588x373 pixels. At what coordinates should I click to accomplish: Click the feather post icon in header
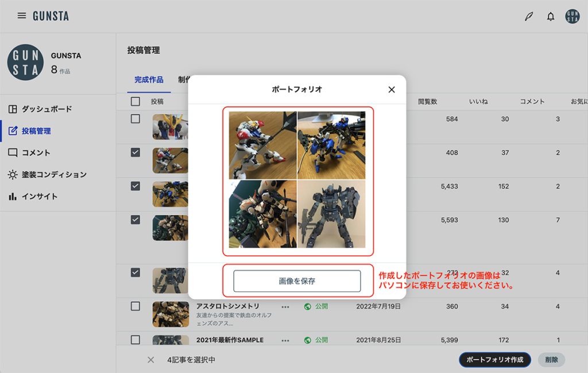coord(528,16)
